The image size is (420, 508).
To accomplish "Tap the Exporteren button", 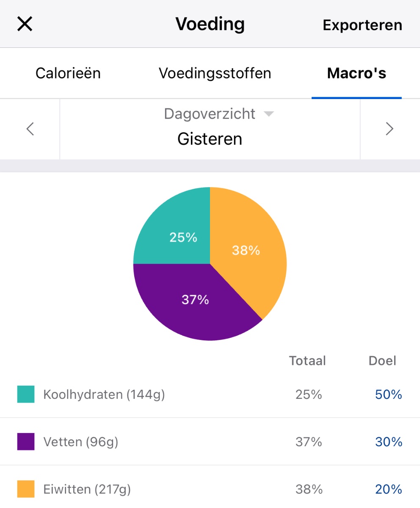I will [x=362, y=25].
